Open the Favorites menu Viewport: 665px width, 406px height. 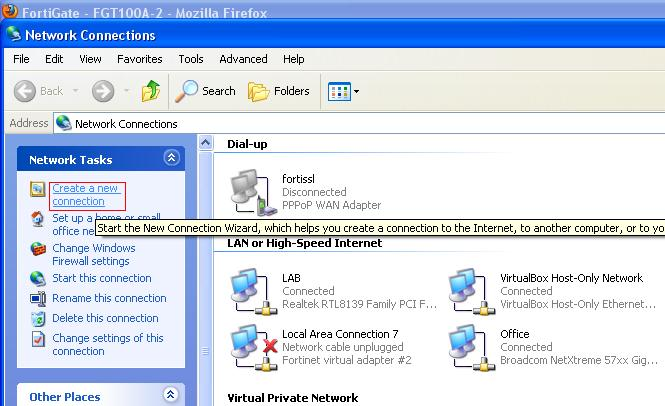point(140,59)
